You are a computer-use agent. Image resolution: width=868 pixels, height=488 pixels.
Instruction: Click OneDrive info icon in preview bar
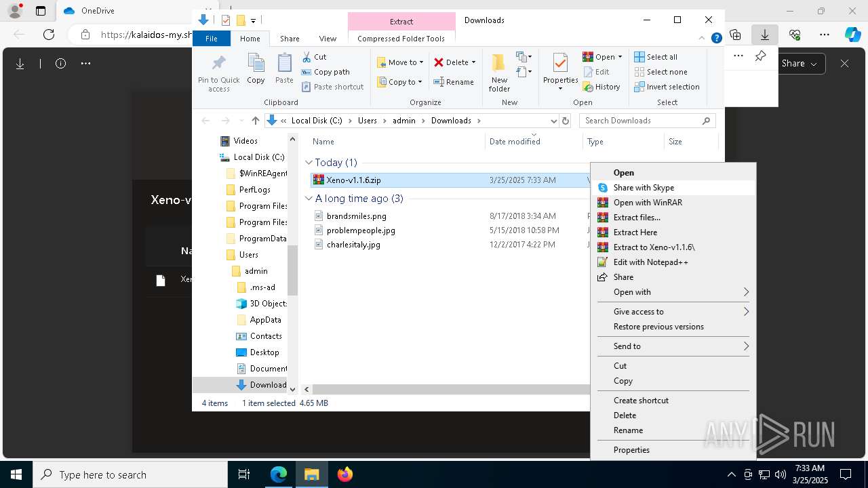tap(60, 64)
